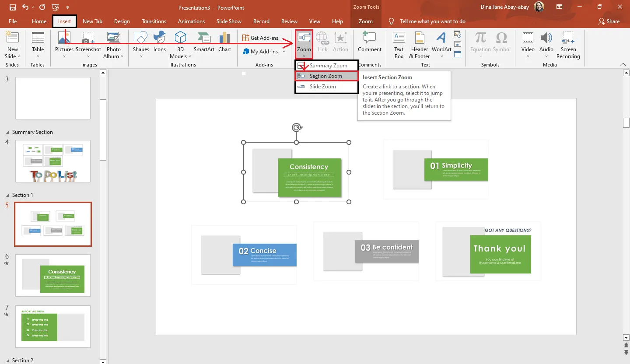630x364 pixels.
Task: Choose Section Zoom from the menu
Action: pyautogui.click(x=326, y=76)
